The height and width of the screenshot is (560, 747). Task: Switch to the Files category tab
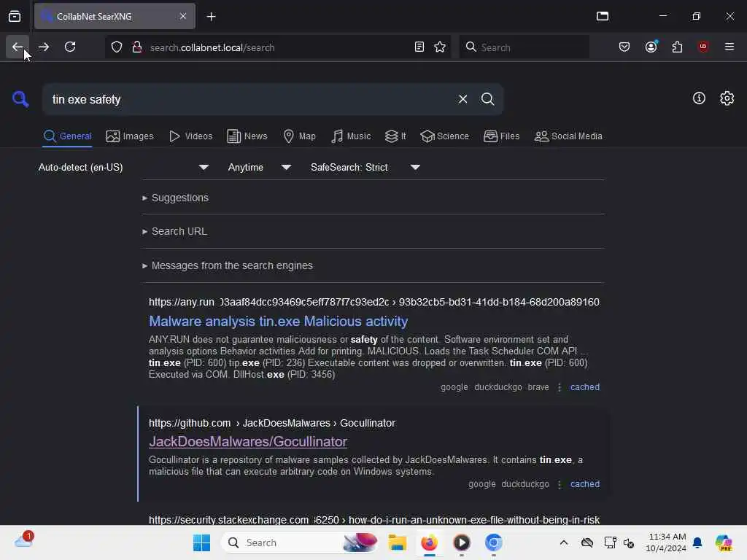(502, 136)
